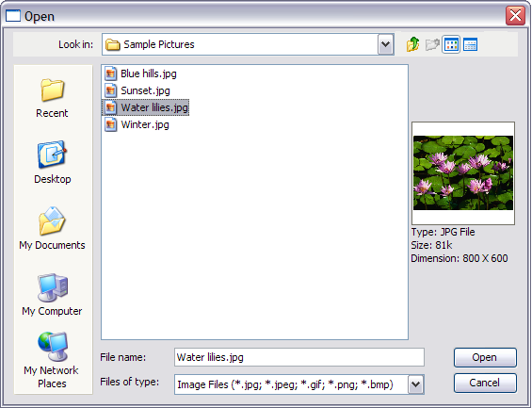Click the File name input field
532x408 pixels.
click(299, 357)
